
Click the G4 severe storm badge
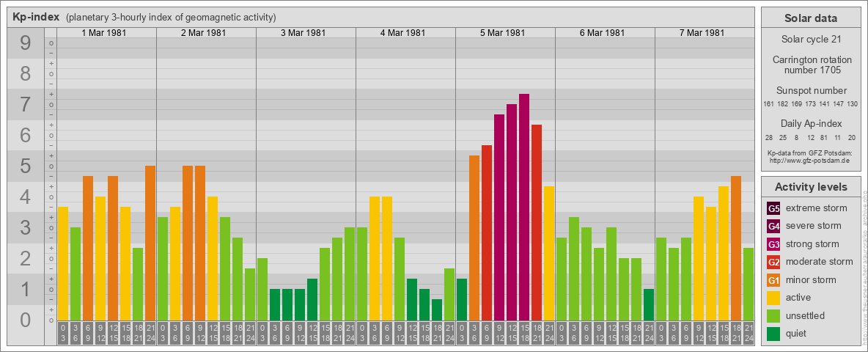tap(773, 227)
